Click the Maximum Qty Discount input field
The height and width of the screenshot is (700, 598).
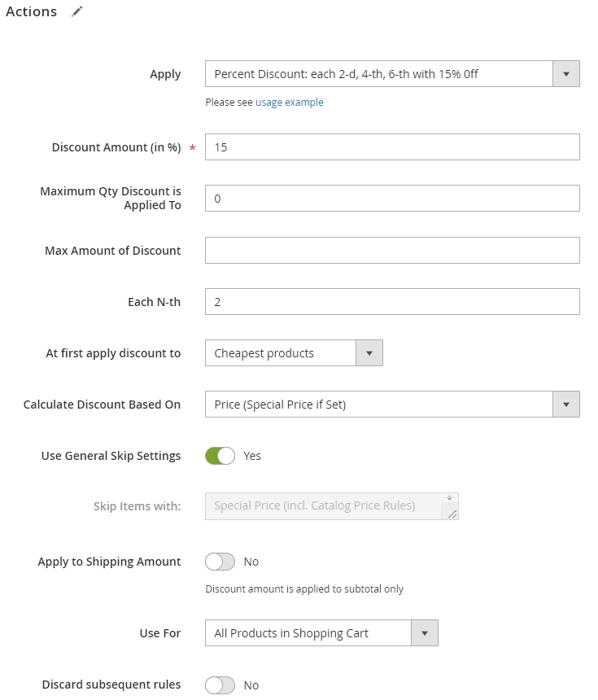pos(392,199)
